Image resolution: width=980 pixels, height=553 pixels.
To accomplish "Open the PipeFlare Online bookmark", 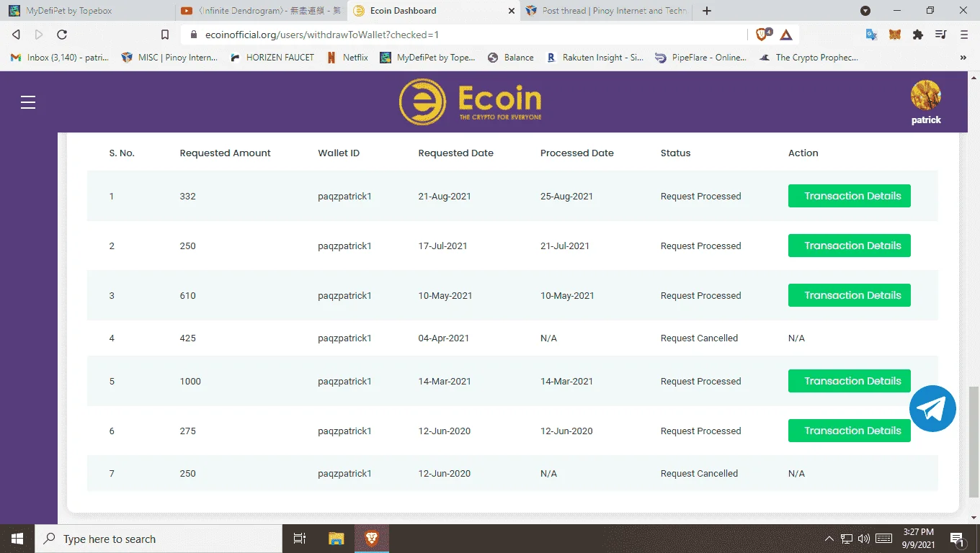I will 701,58.
